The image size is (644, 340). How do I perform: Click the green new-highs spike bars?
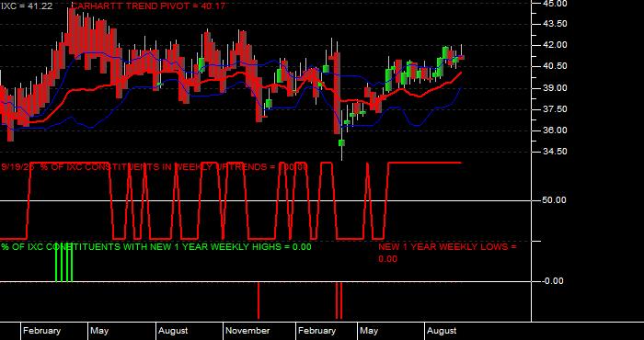(x=64, y=262)
